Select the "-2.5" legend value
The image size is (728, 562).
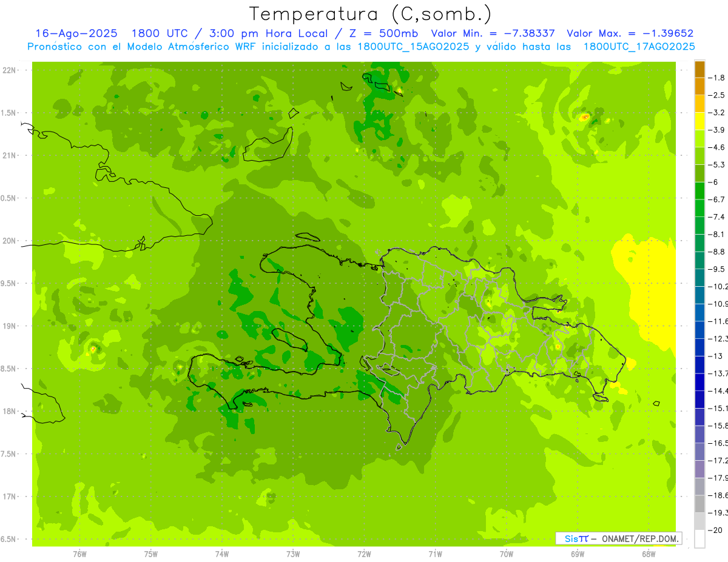point(717,95)
